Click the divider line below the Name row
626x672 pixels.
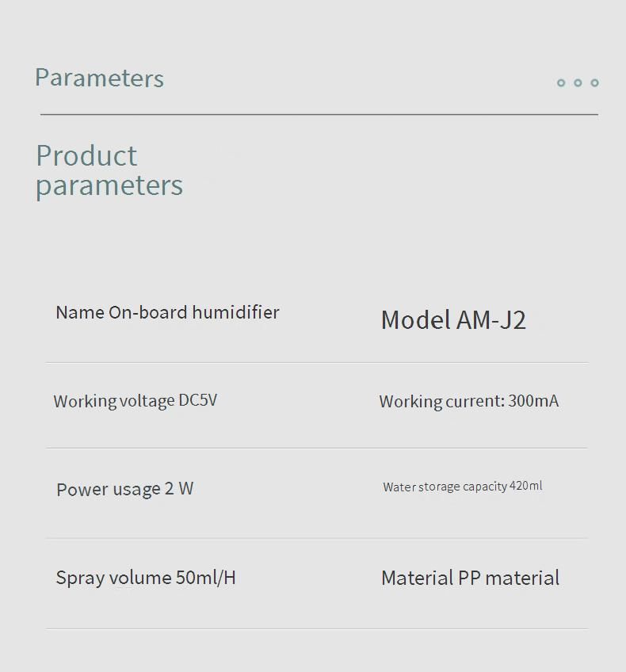tap(317, 363)
